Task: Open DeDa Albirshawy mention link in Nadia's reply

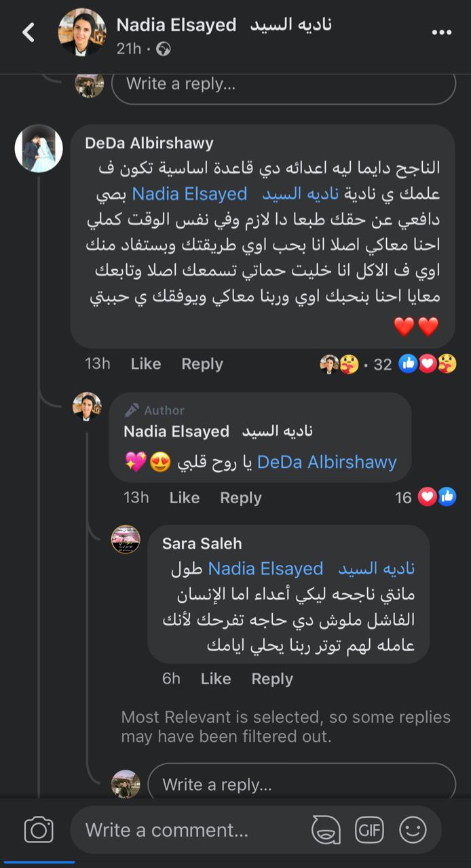Action: pos(326,462)
